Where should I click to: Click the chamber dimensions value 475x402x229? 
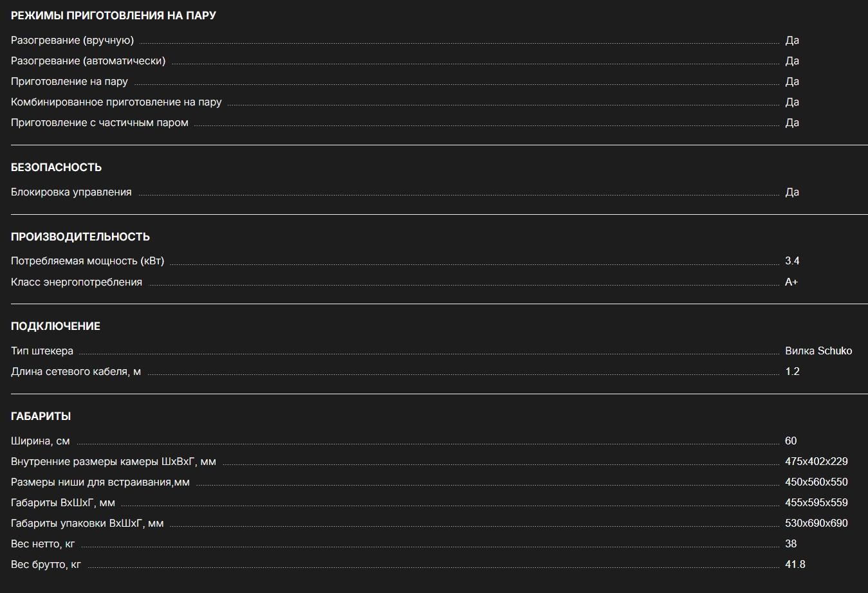pos(817,462)
